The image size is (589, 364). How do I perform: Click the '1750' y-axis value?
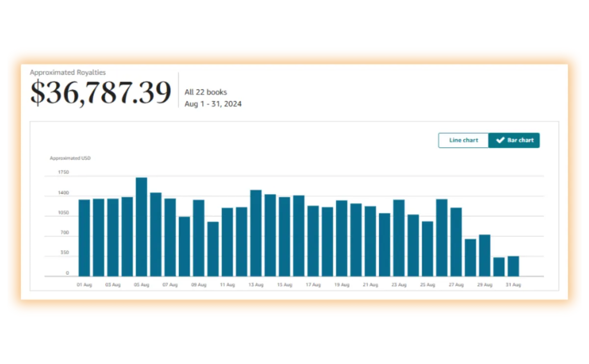point(64,172)
